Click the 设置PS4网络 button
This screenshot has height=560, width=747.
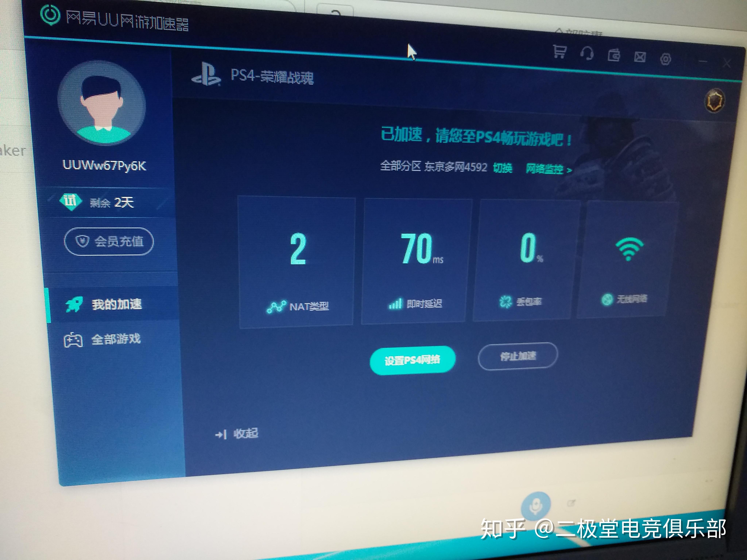tap(412, 360)
